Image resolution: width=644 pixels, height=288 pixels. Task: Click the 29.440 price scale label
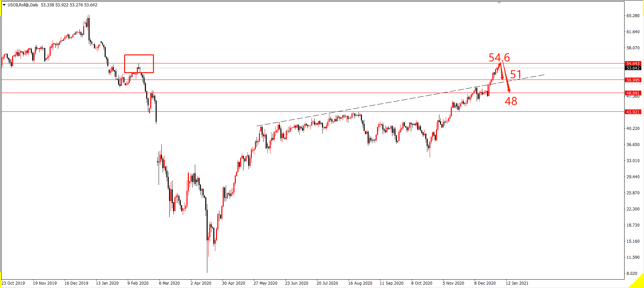[x=633, y=177]
